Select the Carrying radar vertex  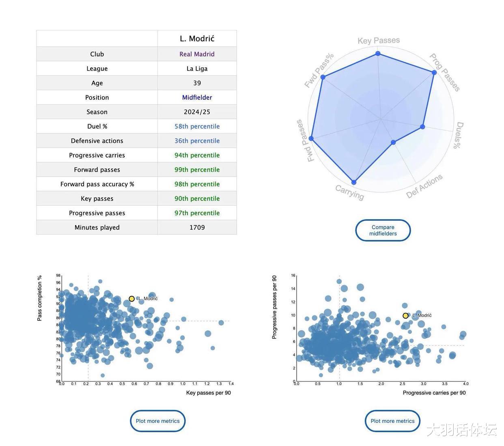[354, 183]
